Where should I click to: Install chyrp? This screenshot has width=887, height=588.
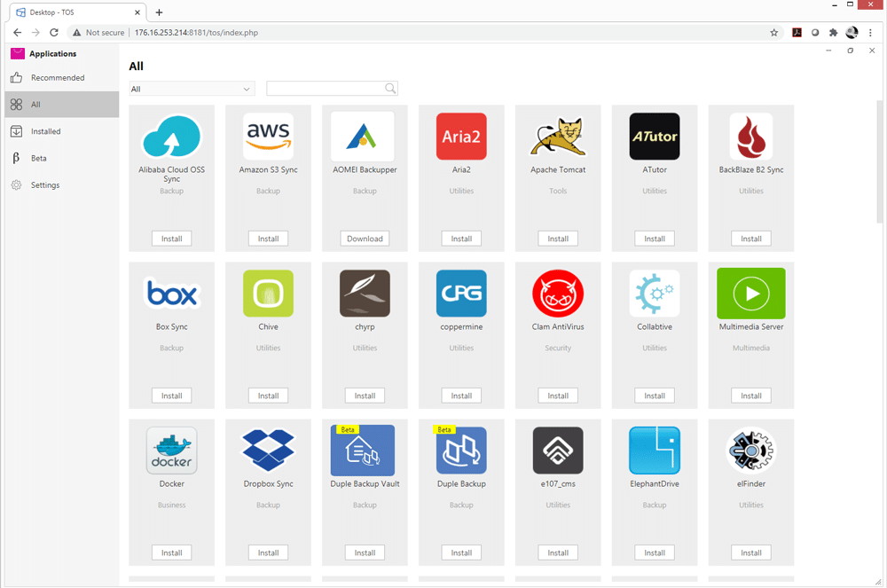(x=365, y=396)
